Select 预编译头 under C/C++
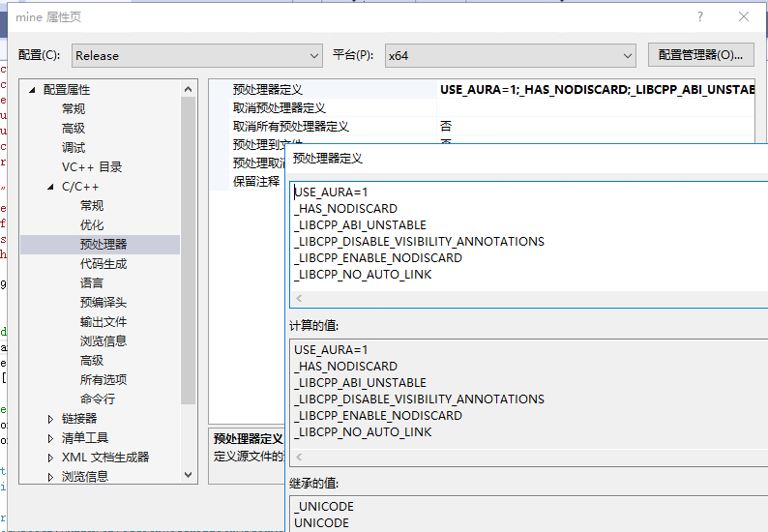 point(103,302)
